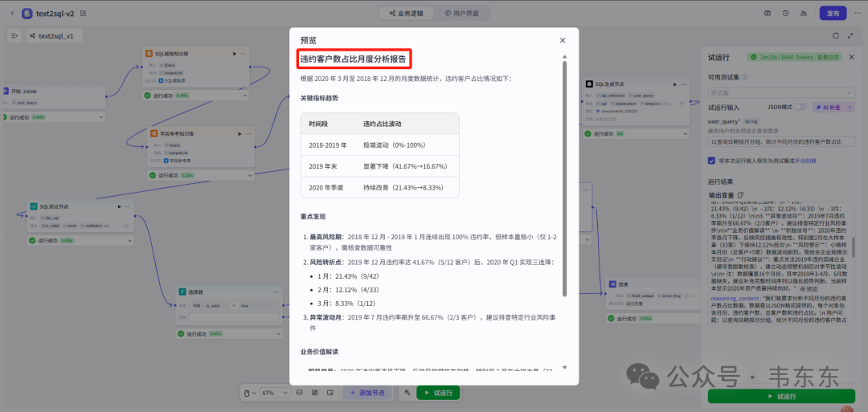This screenshot has width=868, height=412.
Task: Click the debug tool icon beside 试运行
Action: pyautogui.click(x=407, y=393)
